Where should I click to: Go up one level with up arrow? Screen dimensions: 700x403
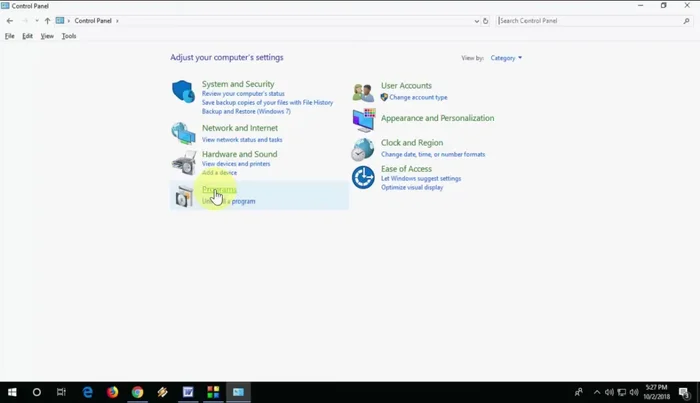(47, 20)
